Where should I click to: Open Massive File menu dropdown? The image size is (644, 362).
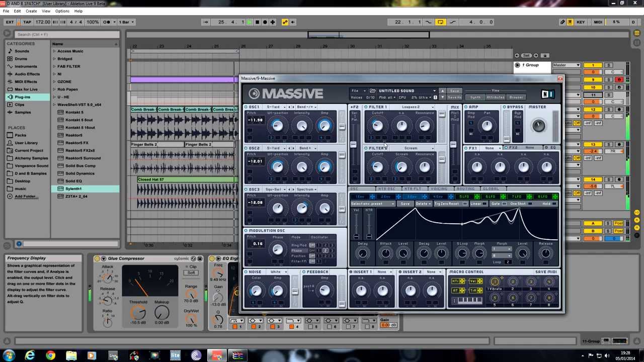click(x=358, y=91)
